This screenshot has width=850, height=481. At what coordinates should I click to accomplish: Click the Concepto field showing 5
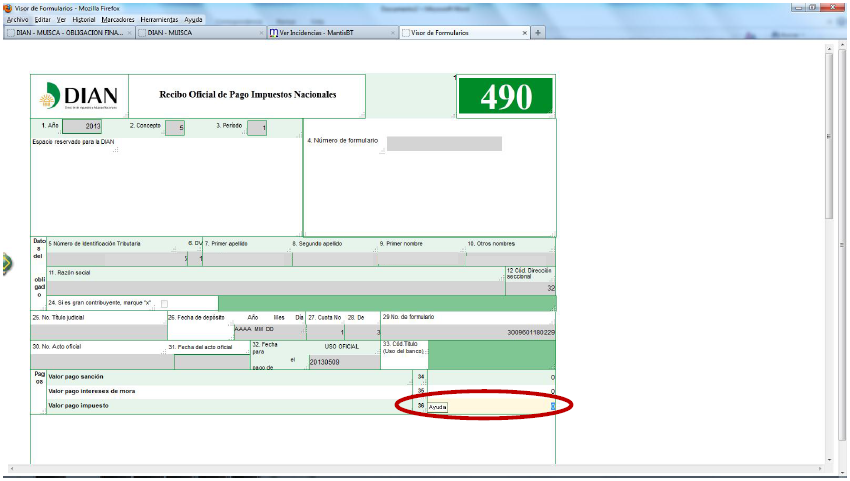pos(175,127)
